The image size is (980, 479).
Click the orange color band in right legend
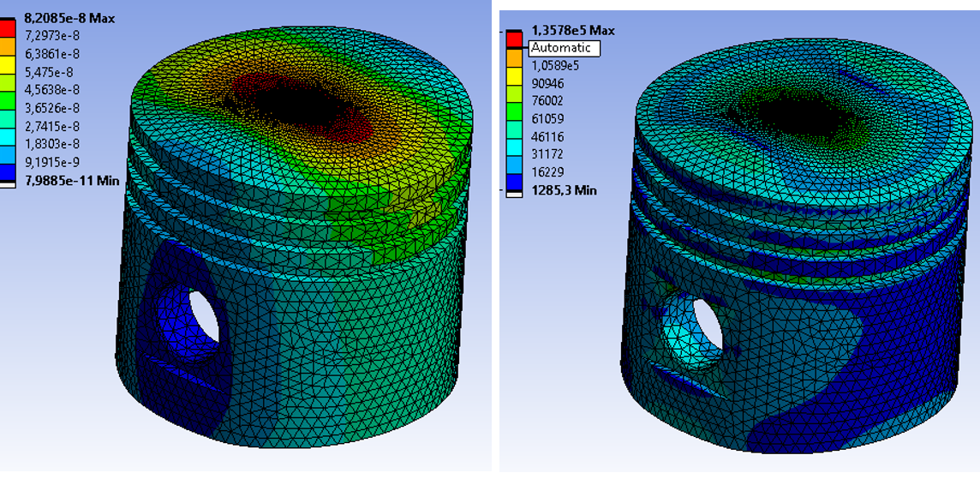click(514, 57)
